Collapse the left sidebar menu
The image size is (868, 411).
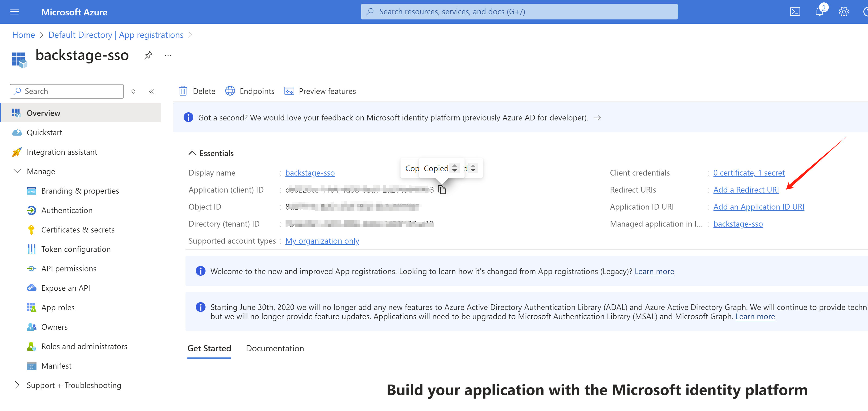point(152,91)
